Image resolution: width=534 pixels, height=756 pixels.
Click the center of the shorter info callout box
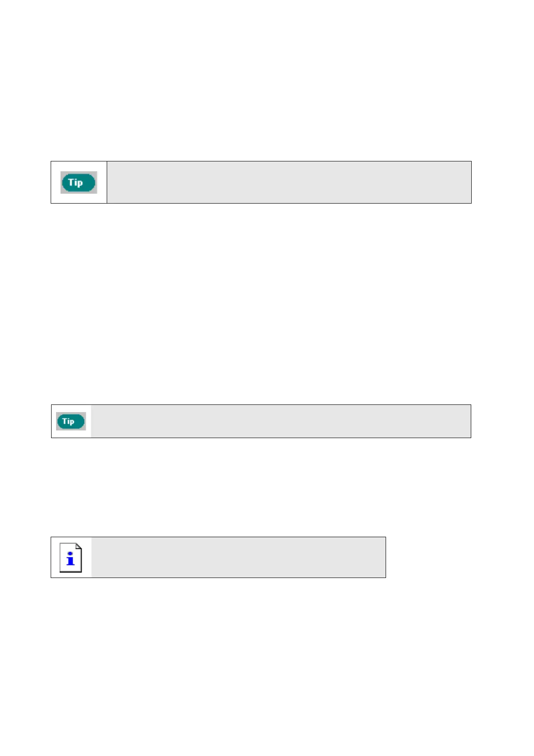point(218,557)
